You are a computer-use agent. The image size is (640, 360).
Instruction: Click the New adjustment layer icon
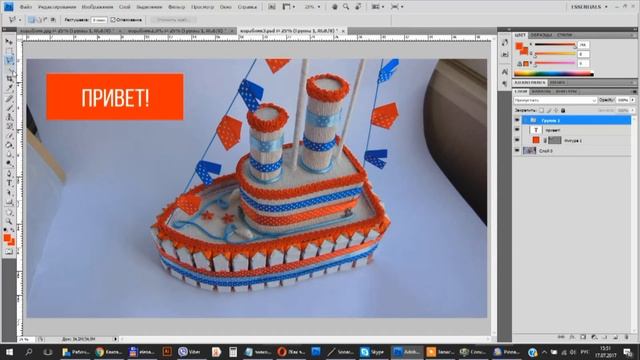click(x=594, y=337)
